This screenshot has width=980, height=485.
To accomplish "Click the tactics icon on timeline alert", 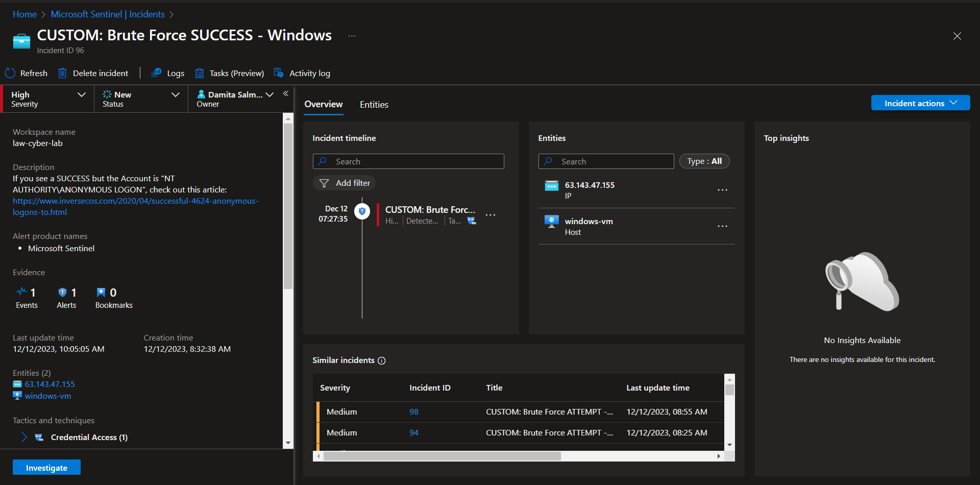I will click(x=472, y=221).
